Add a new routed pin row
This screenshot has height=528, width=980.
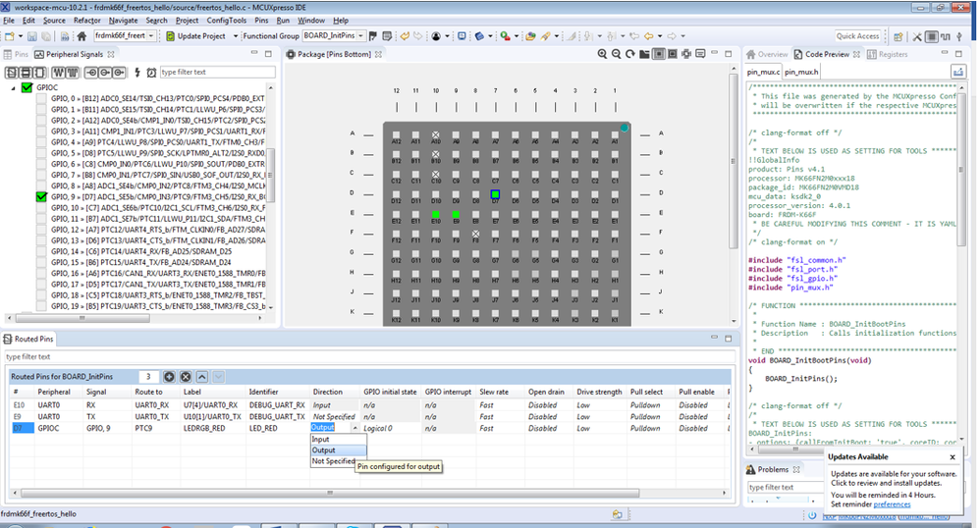[169, 376]
